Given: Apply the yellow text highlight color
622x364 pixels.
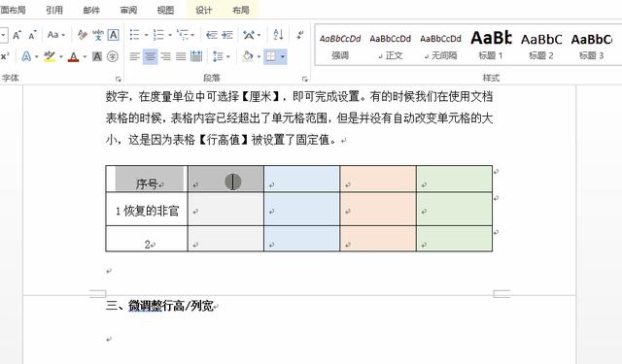Looking at the screenshot, I should point(50,56).
